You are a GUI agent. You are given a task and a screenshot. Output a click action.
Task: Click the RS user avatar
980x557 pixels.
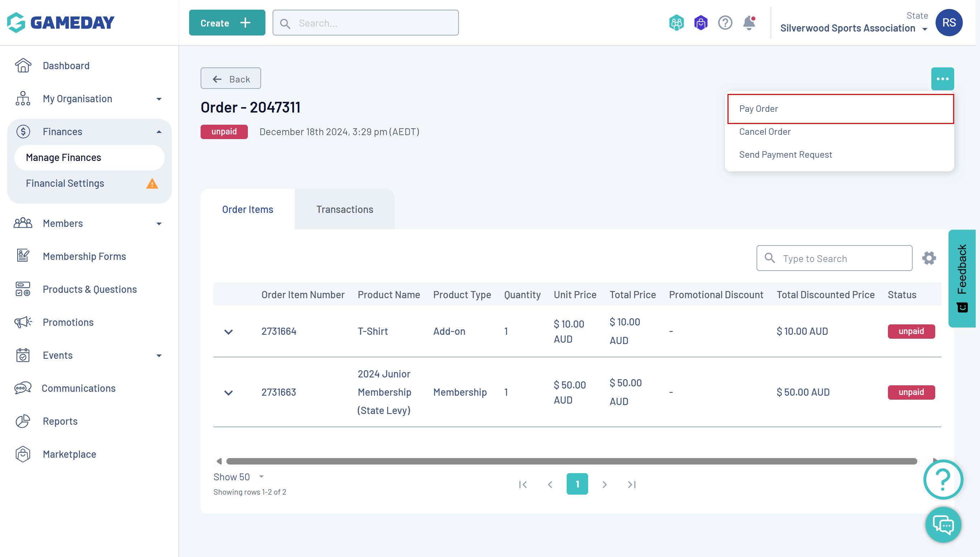coord(948,23)
